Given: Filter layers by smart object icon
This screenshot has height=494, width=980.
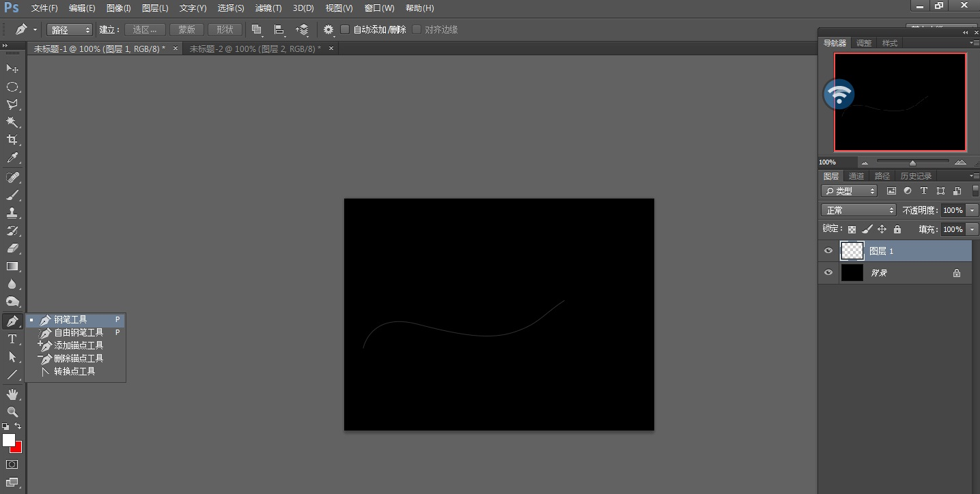Looking at the screenshot, I should tap(957, 191).
